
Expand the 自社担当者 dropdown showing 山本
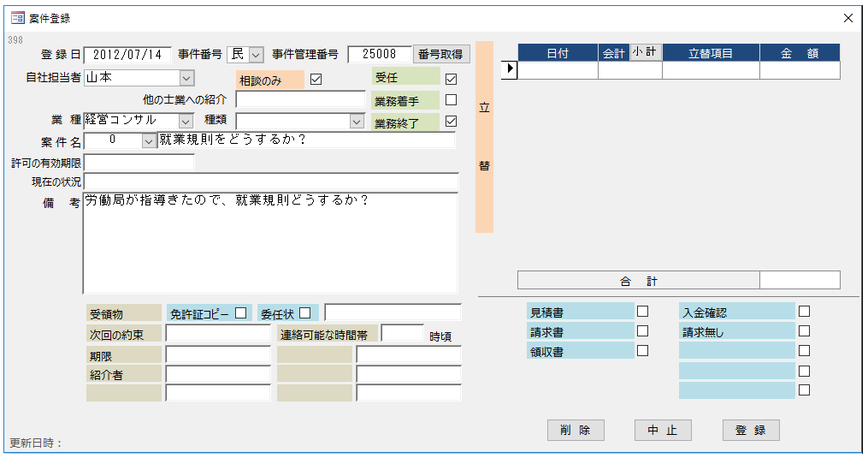click(x=186, y=78)
